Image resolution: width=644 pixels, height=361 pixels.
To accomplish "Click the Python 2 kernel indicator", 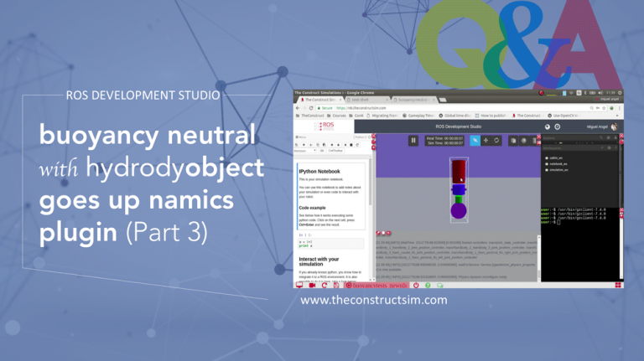I will tap(361, 137).
